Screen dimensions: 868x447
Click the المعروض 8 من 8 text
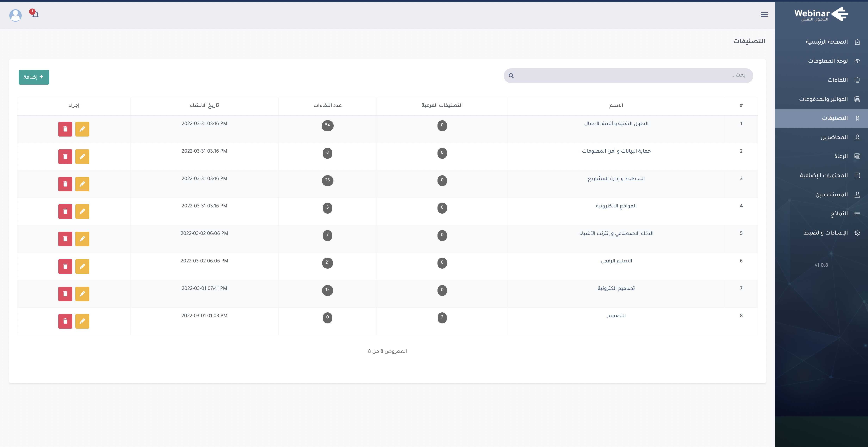387,351
